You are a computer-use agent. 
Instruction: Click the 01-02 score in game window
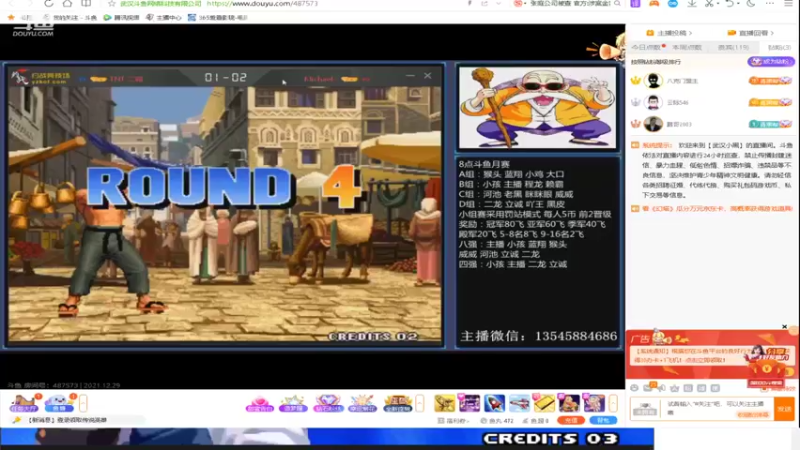click(226, 78)
